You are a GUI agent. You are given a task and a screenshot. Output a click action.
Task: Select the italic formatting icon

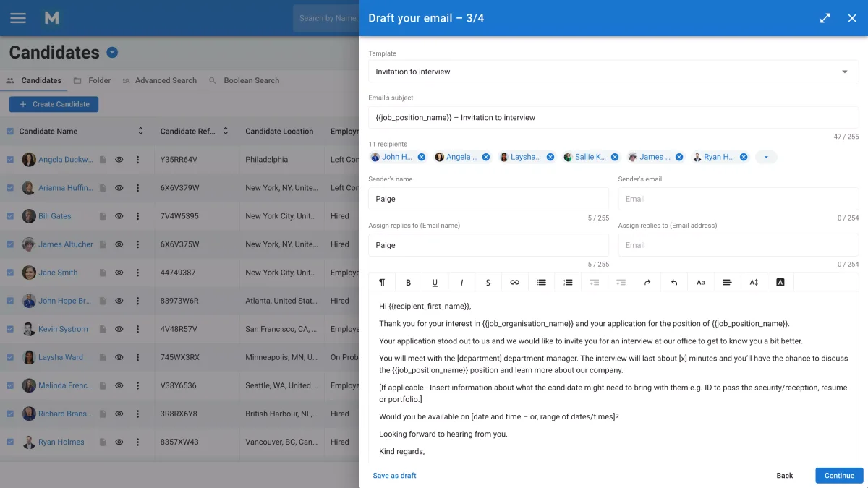(461, 282)
